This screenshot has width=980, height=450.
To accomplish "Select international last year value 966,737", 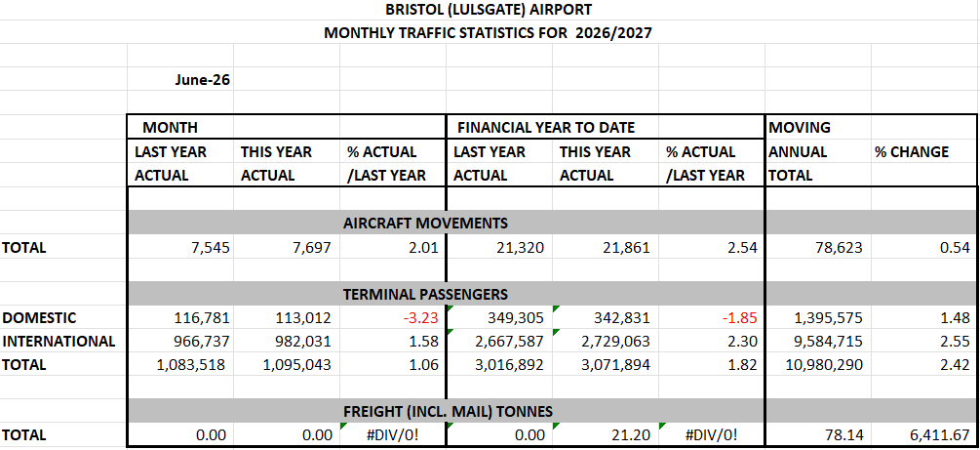I will 180,341.
